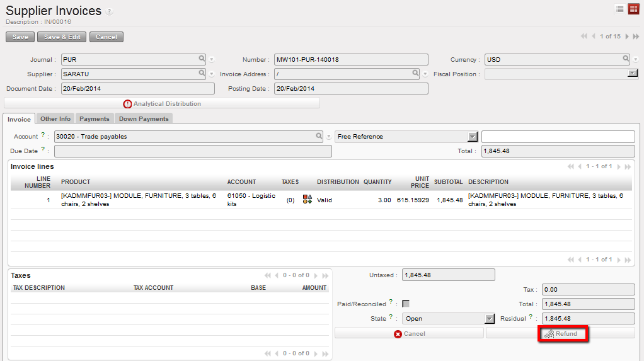This screenshot has height=361, width=644.
Task: Open search in Currency field
Action: coord(626,59)
